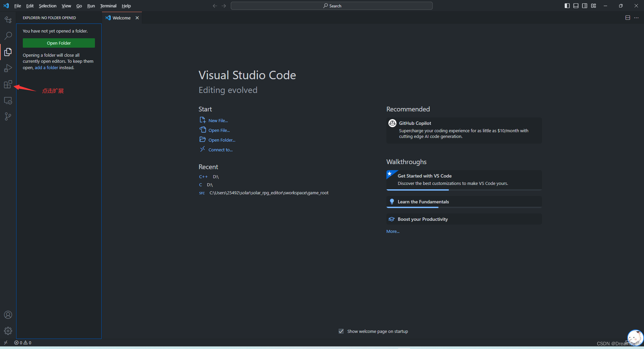
Task: Open GitHub Copilot recommendation card
Action: 464,131
